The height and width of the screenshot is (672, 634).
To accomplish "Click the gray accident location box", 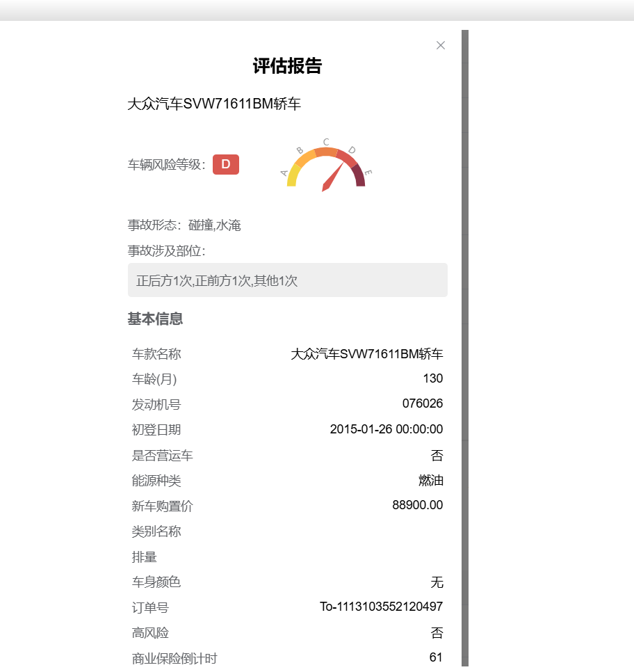I will pyautogui.click(x=287, y=280).
